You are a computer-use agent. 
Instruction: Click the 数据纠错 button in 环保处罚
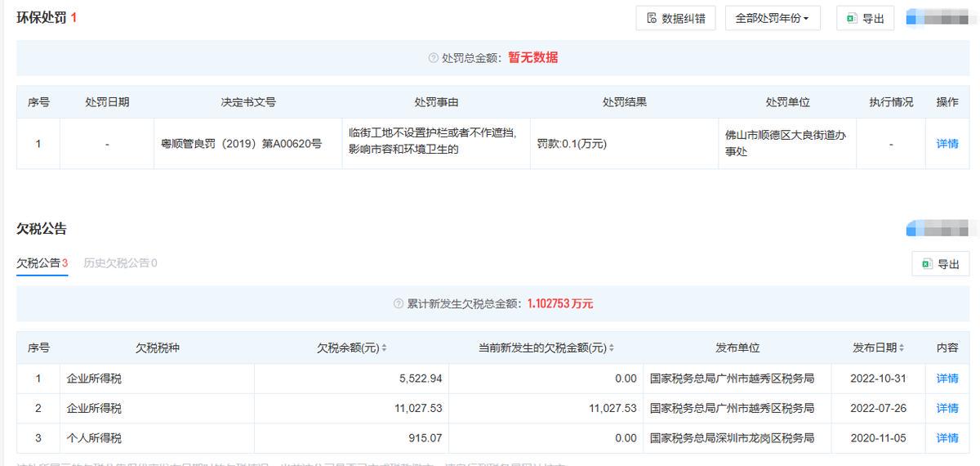point(675,18)
